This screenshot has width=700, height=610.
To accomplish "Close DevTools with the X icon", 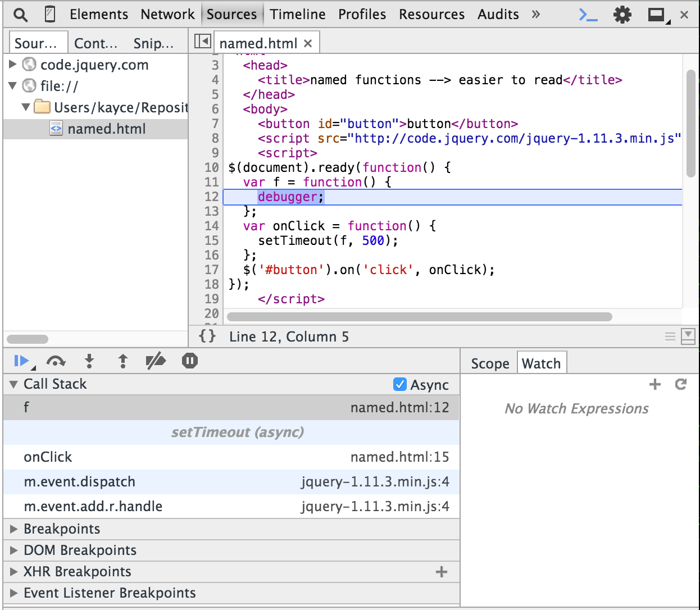I will pos(684,15).
